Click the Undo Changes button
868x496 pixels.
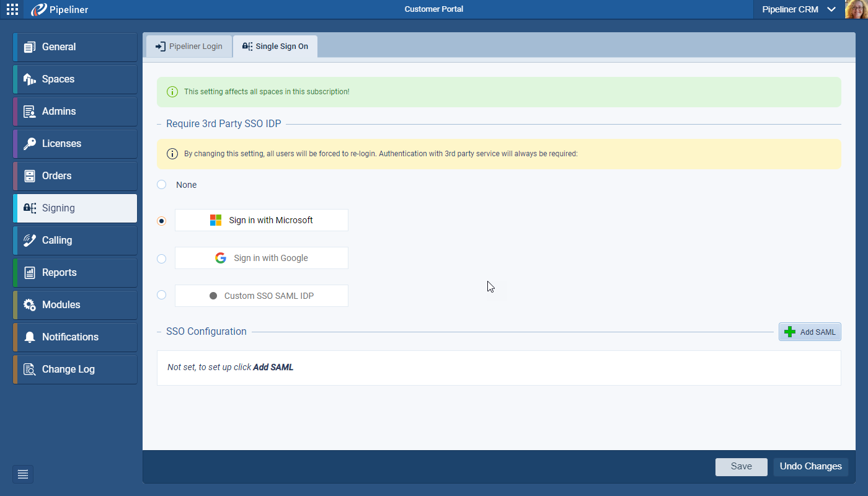[x=810, y=467]
